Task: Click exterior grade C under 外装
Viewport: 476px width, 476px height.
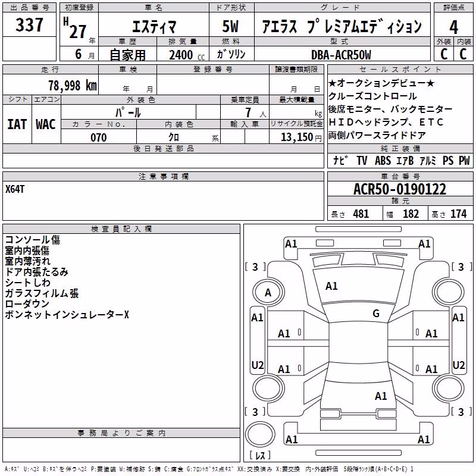Action: 444,54
